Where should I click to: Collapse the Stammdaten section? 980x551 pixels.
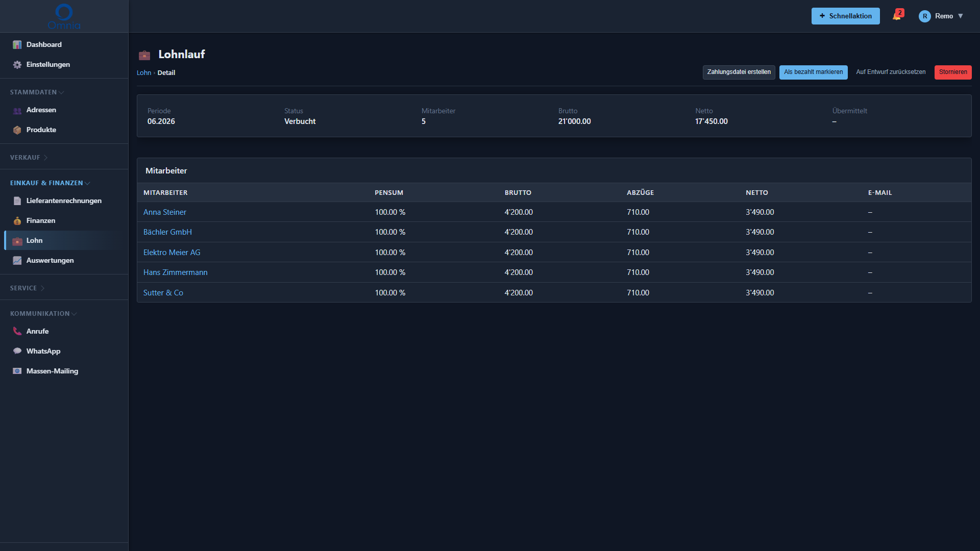tap(37, 92)
